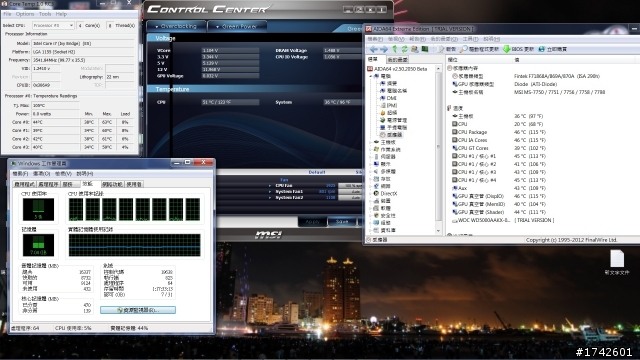Click AIDA64 green up-arrow toolbar icon
The height and width of the screenshot is (360, 640).
coord(395,49)
